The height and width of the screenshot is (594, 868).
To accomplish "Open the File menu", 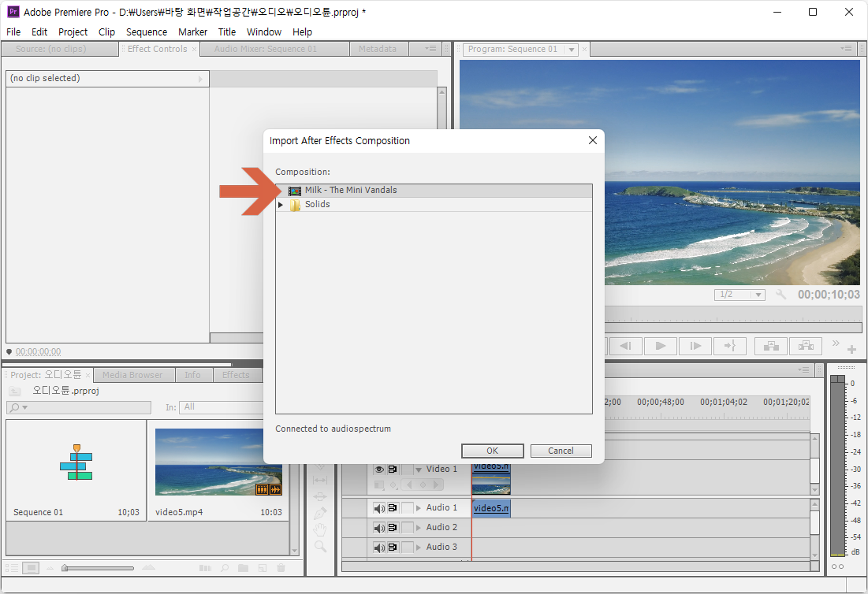I will point(13,32).
